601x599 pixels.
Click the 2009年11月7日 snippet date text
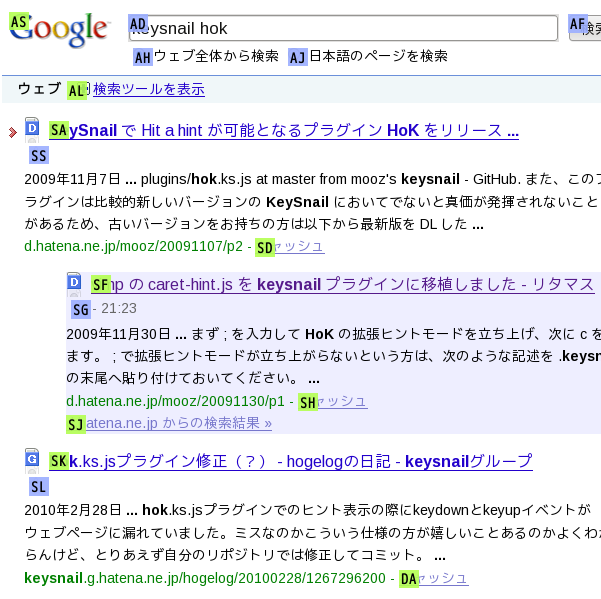(72, 179)
